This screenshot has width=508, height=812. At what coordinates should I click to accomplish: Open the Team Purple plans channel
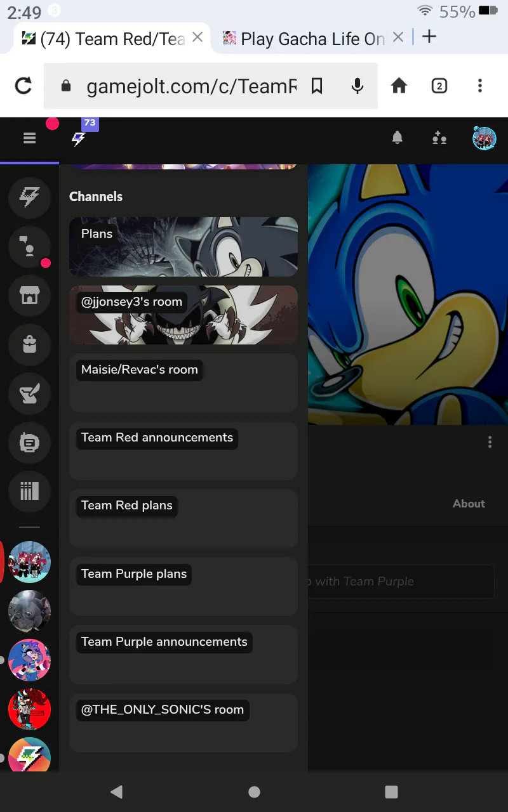tap(184, 587)
